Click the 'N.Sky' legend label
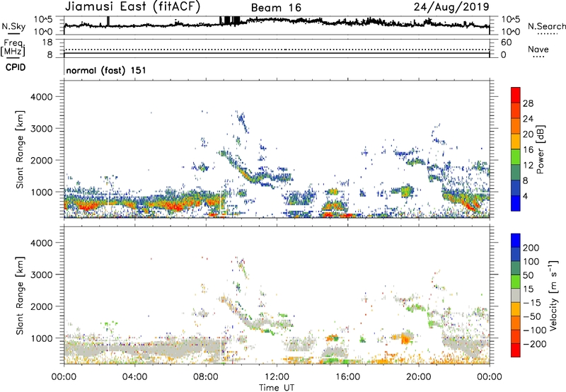The width and height of the screenshot is (566, 392). pos(13,26)
